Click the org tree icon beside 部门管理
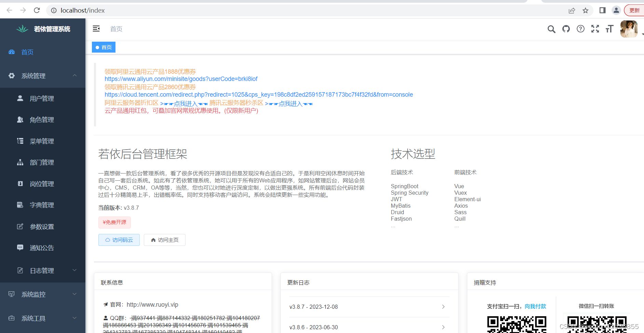Viewport: 644px width, 333px height. [20, 162]
